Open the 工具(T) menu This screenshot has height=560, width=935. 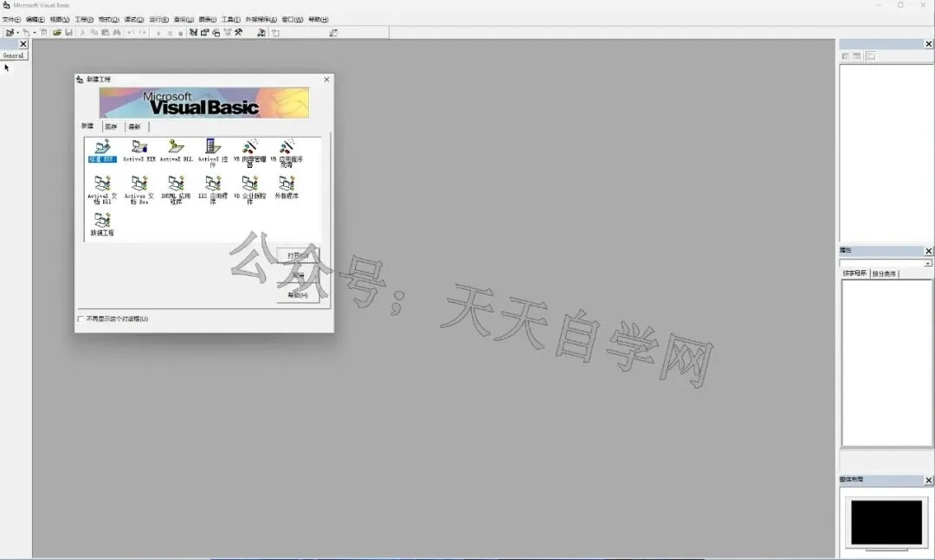(x=231, y=20)
